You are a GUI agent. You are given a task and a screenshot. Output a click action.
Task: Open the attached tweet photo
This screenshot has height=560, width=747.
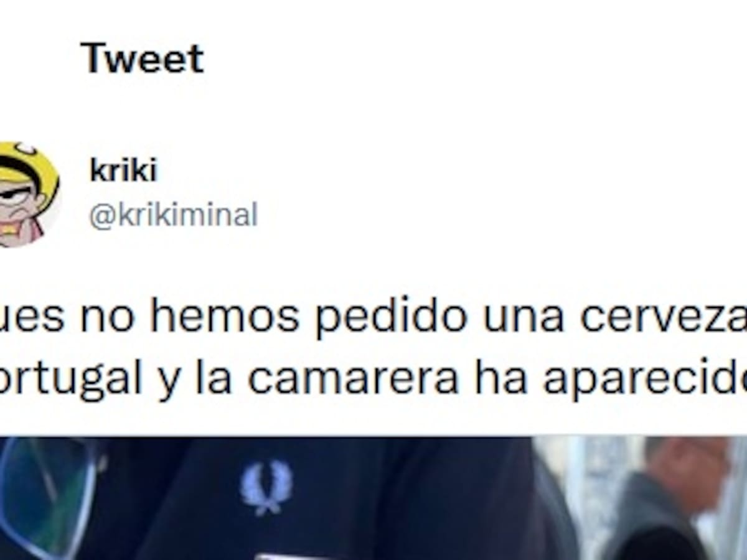click(x=374, y=498)
